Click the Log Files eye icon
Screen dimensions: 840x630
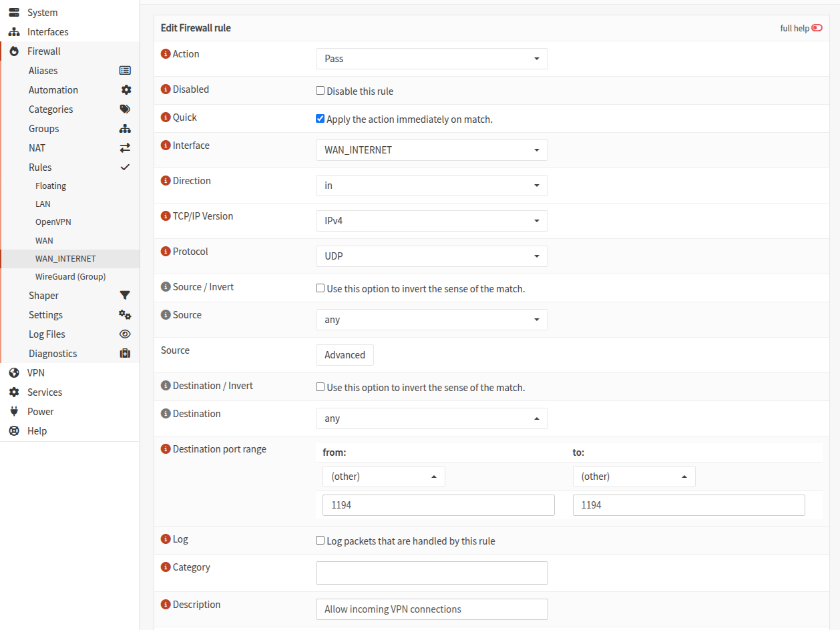(x=125, y=334)
